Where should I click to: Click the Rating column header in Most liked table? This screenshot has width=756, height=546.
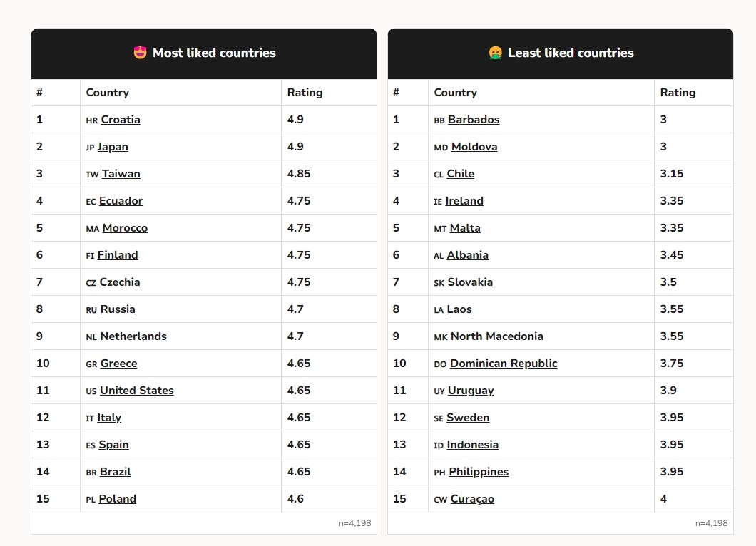point(305,93)
